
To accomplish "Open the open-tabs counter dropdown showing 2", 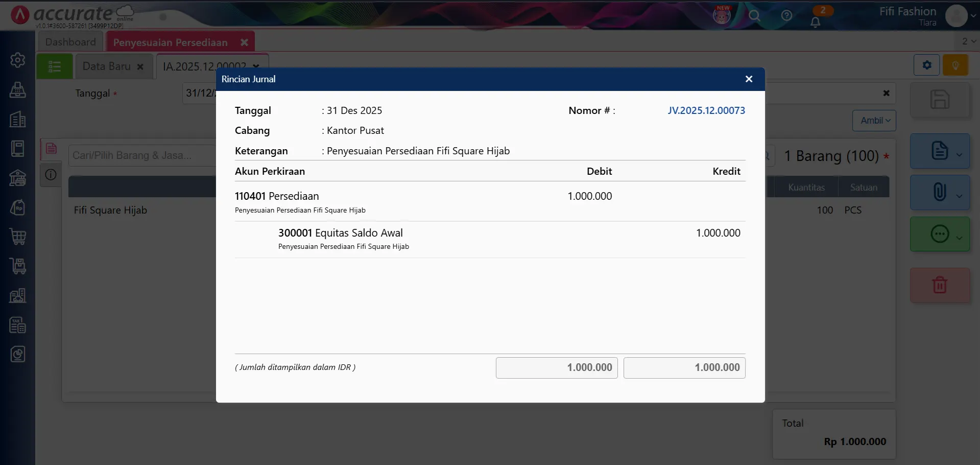I will 967,41.
